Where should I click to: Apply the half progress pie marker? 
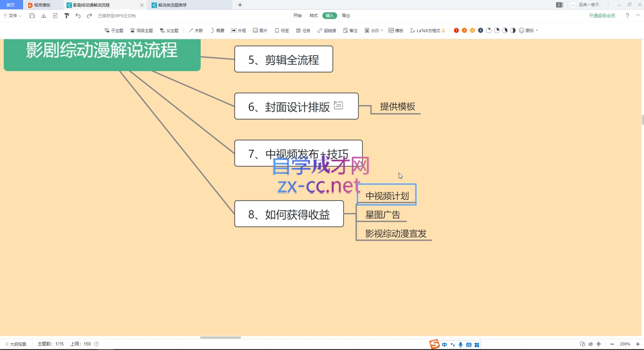point(513,31)
